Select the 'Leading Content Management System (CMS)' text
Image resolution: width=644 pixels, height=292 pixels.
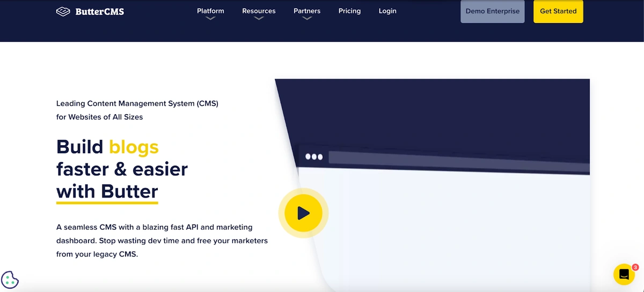pos(137,103)
